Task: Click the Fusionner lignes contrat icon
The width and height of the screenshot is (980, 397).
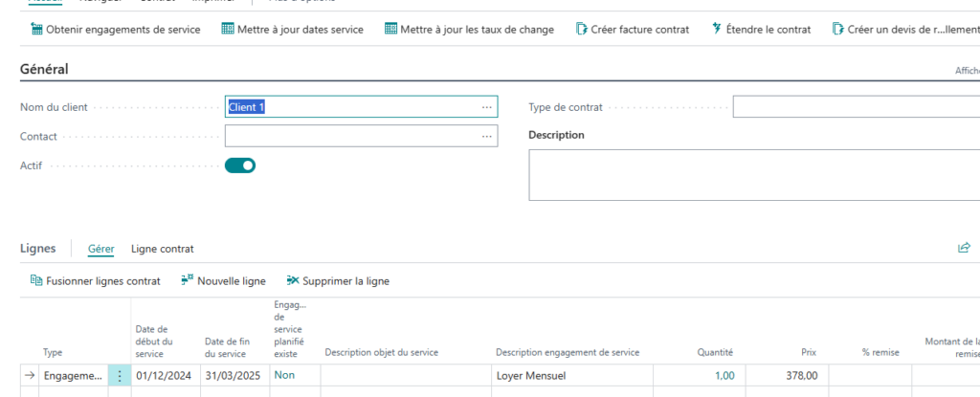Action: pyautogui.click(x=37, y=281)
